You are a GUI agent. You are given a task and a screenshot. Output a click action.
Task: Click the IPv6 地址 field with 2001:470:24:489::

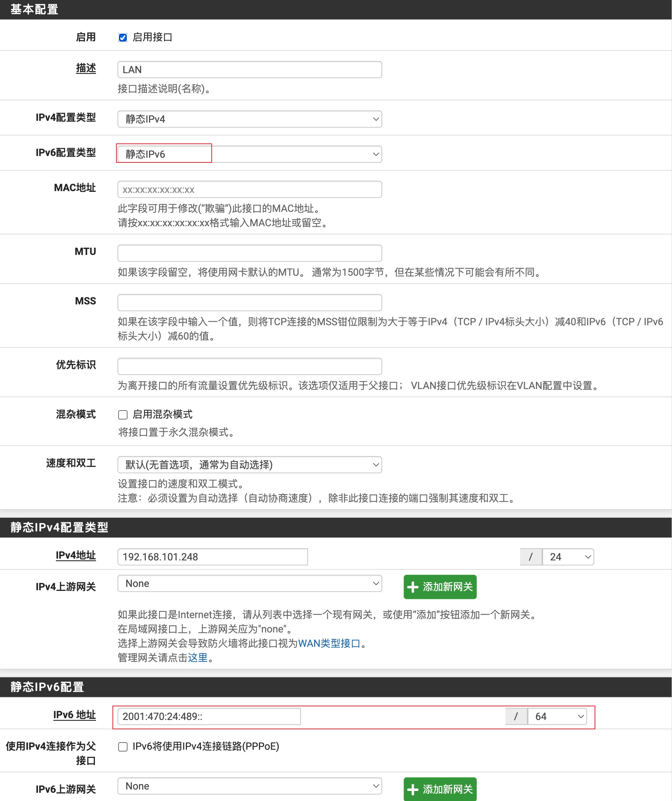tap(209, 716)
